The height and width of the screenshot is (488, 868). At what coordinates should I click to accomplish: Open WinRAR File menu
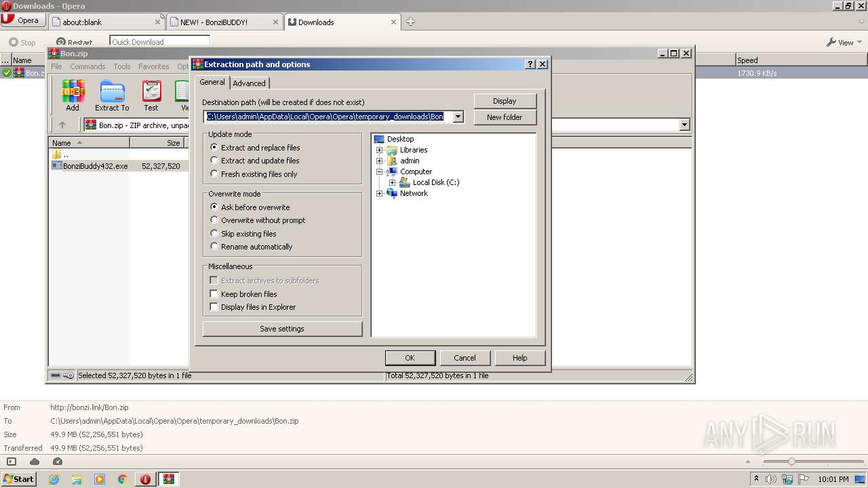click(56, 66)
